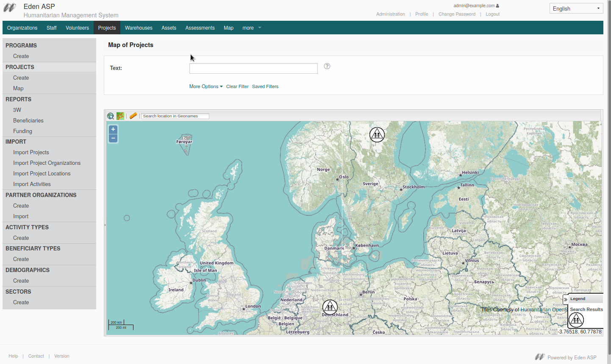Open Saved Filters link
The width and height of the screenshot is (611, 364).
265,86
